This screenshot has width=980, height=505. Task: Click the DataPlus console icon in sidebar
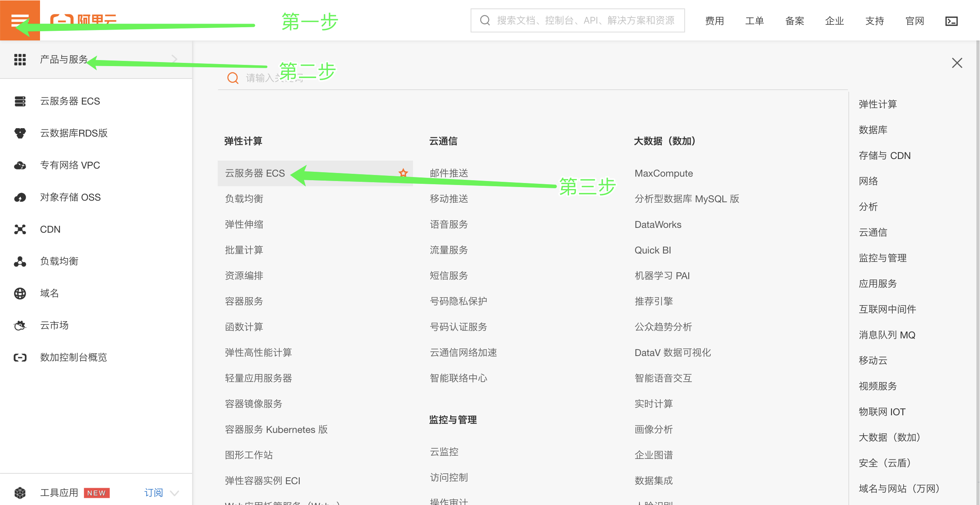point(20,358)
